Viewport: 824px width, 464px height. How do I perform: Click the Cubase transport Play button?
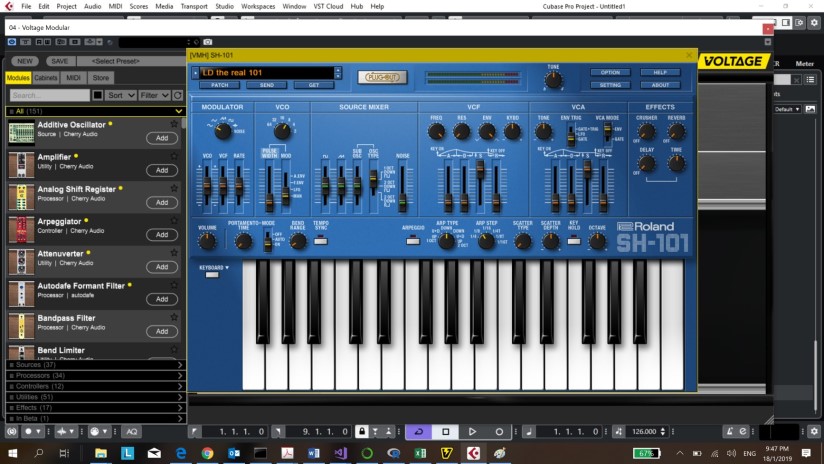tap(472, 431)
